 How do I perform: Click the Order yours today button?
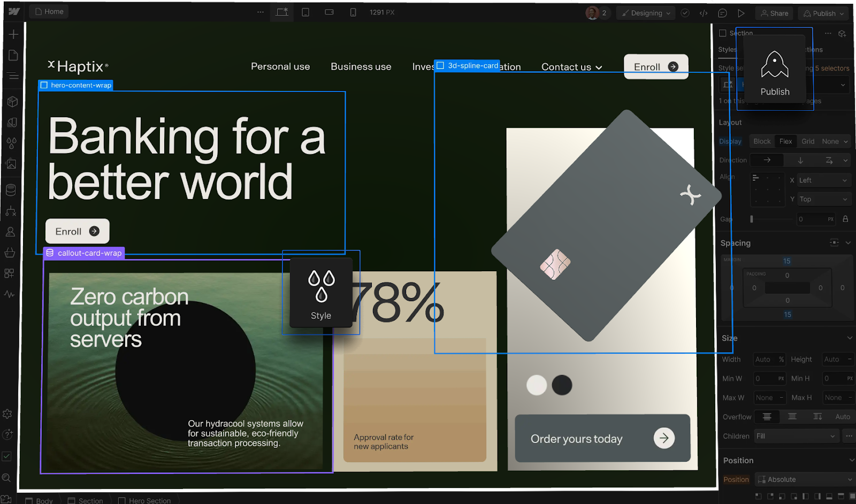[602, 438]
